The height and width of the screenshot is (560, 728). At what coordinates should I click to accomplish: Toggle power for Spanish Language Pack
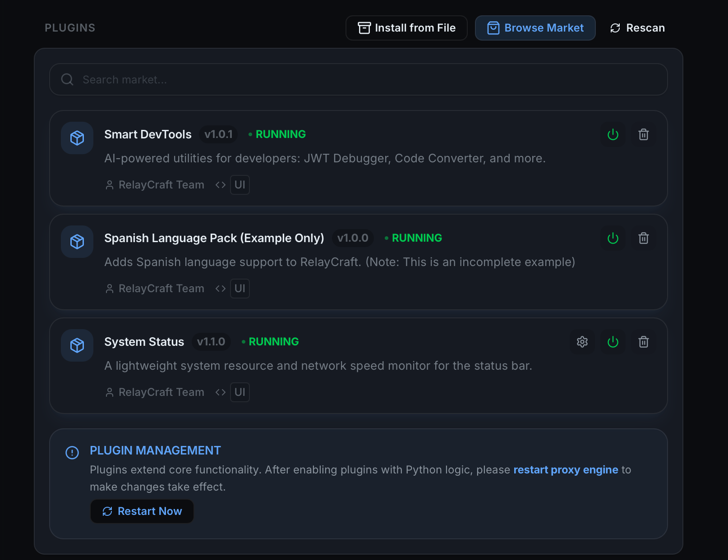pyautogui.click(x=613, y=238)
